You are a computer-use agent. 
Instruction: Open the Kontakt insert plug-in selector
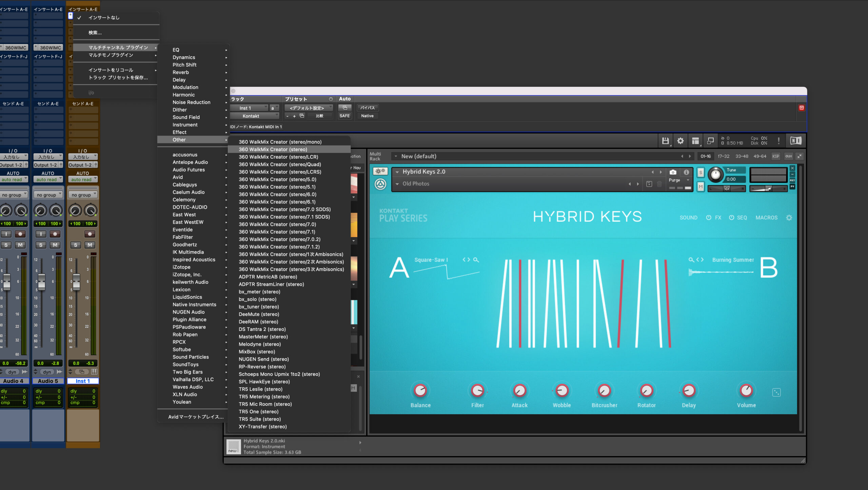[x=255, y=116]
